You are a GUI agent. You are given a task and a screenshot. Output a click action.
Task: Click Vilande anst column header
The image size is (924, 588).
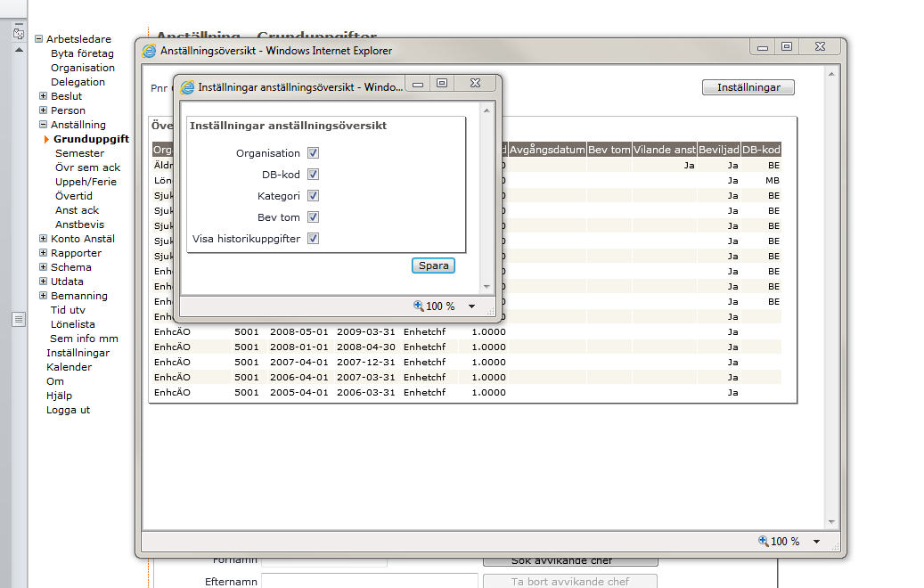(664, 150)
